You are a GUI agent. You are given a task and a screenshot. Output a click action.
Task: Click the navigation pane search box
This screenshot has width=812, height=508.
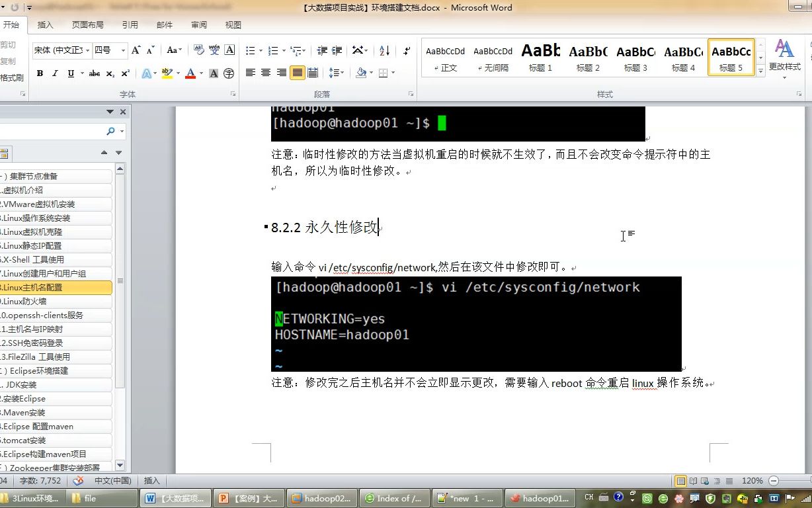(52, 132)
